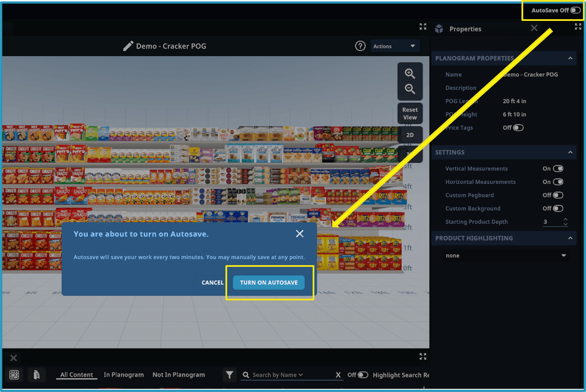The height and width of the screenshot is (392, 586).
Task: Click the Turn On Autosave button
Action: coord(269,283)
